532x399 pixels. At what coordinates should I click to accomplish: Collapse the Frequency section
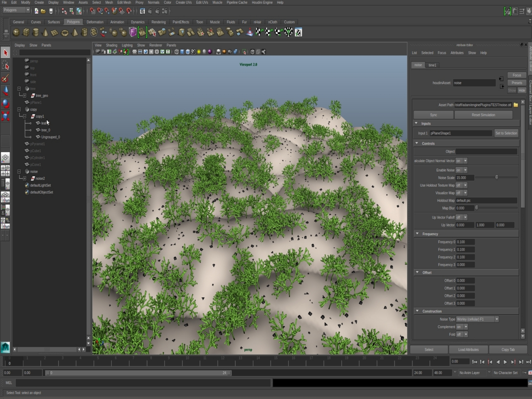[x=417, y=234]
